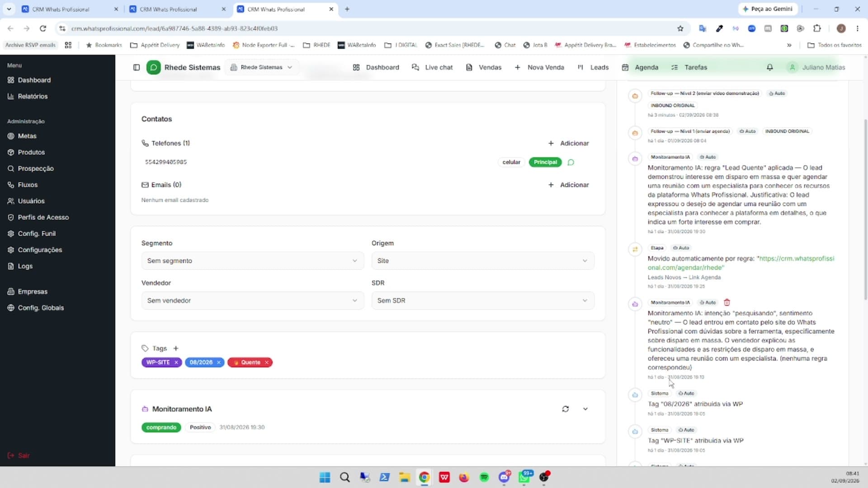Click the Principal phone badge
This screenshot has width=868, height=488.
(x=545, y=162)
